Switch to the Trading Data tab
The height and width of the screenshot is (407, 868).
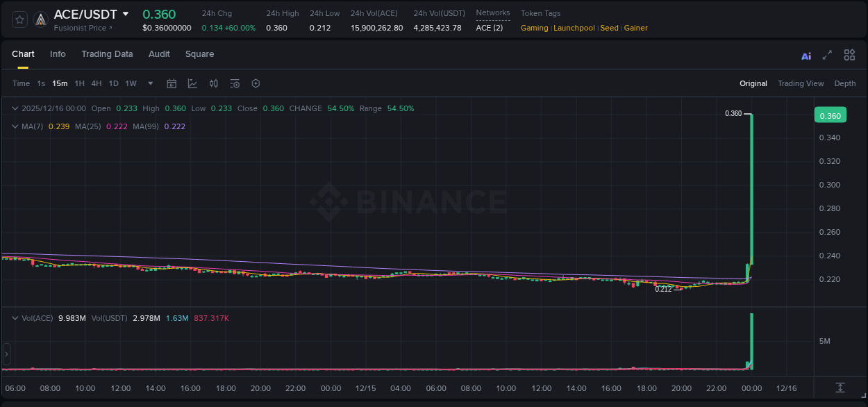click(x=107, y=54)
